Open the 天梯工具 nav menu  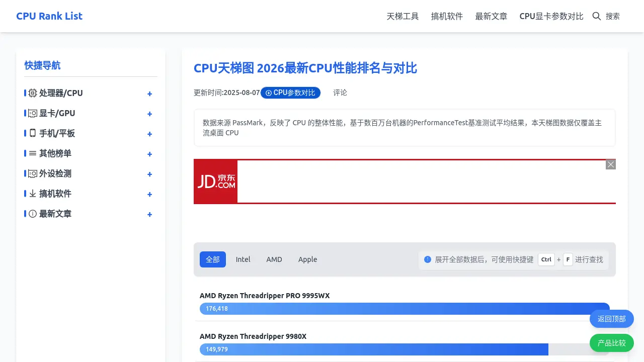point(403,16)
